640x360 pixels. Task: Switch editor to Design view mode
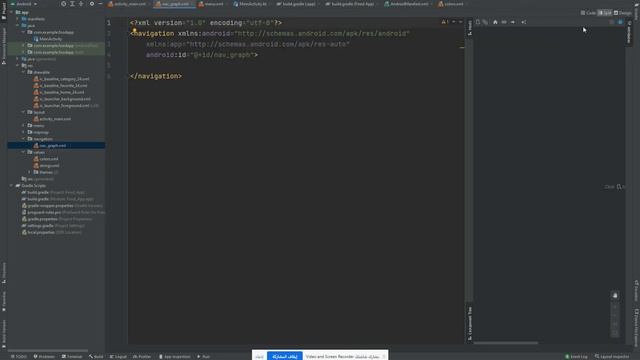click(x=623, y=13)
